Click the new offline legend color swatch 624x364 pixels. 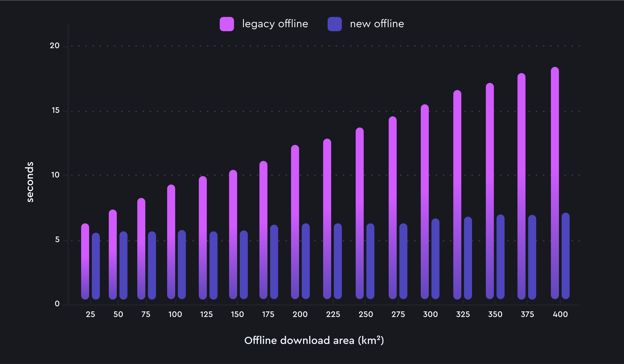tap(335, 24)
